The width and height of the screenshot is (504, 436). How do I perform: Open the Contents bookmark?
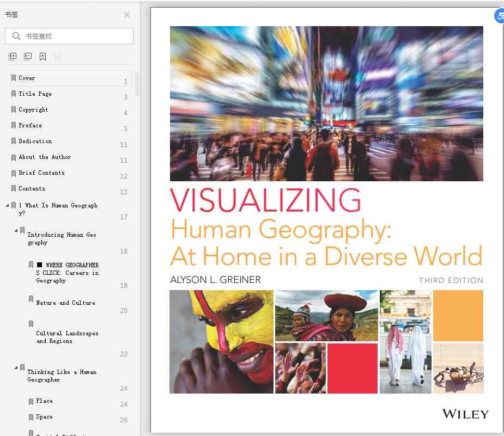tap(32, 188)
